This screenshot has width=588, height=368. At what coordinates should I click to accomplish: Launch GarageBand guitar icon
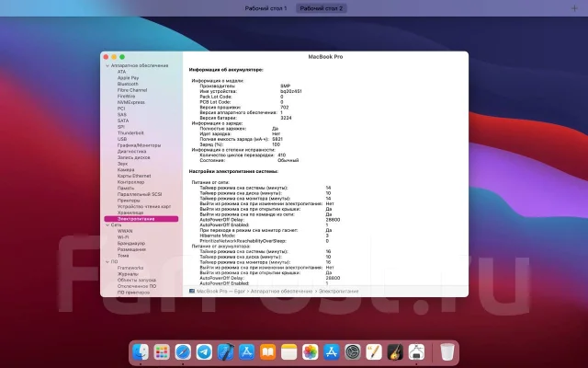coord(395,352)
